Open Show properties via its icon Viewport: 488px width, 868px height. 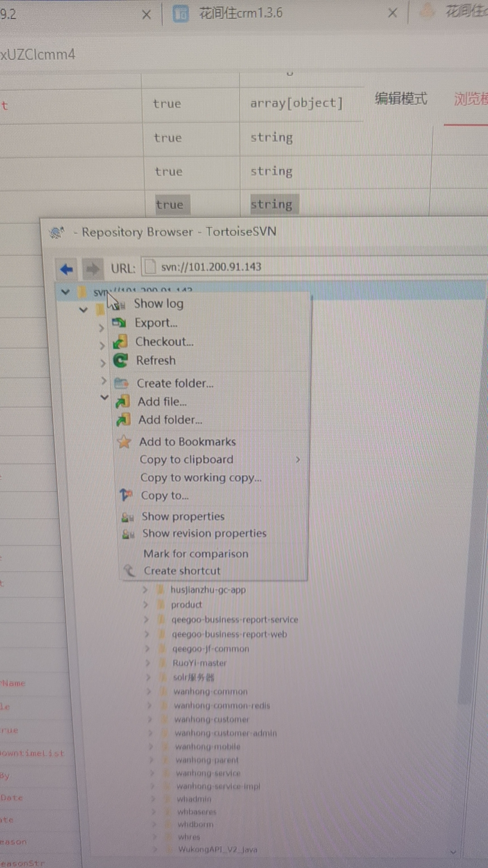[x=127, y=517]
